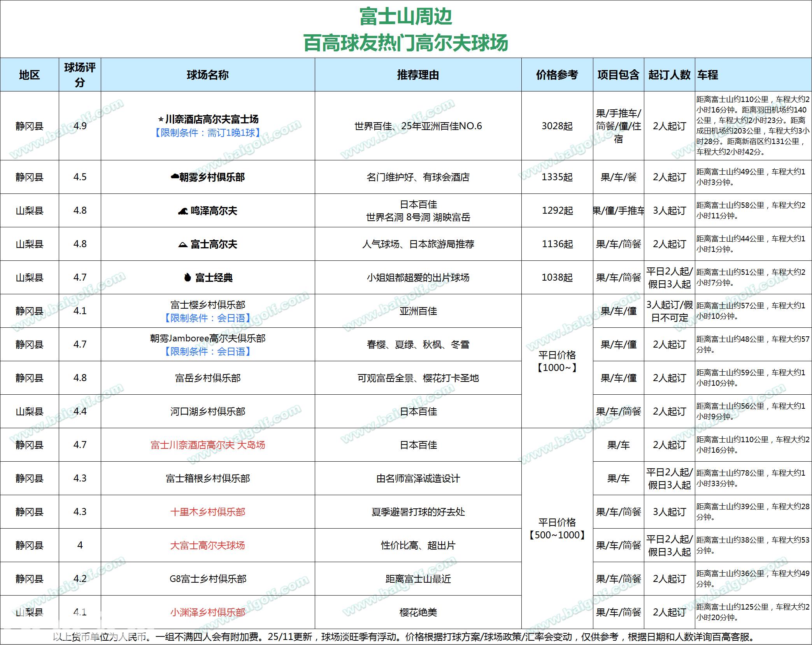The width and height of the screenshot is (812, 645).
Task: Click the red 十里木乡村俱乐部 name
Action: tap(208, 512)
